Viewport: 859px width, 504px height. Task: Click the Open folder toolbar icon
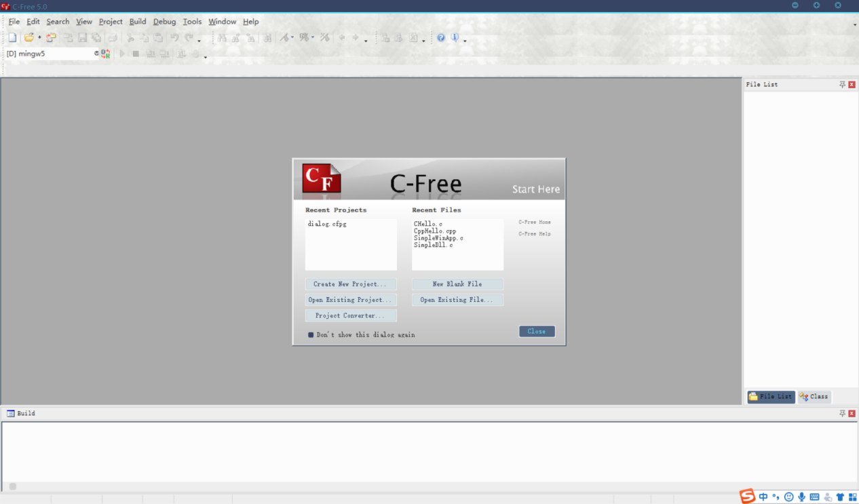(28, 38)
